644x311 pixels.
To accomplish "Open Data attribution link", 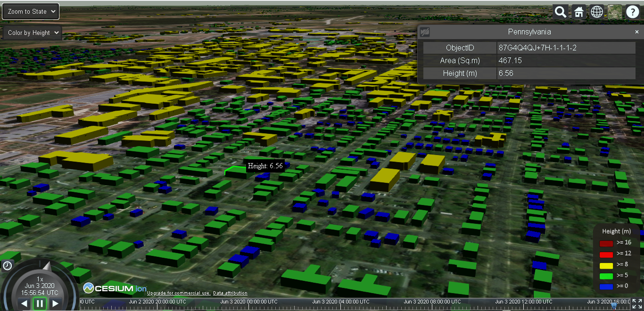I will coord(230,293).
